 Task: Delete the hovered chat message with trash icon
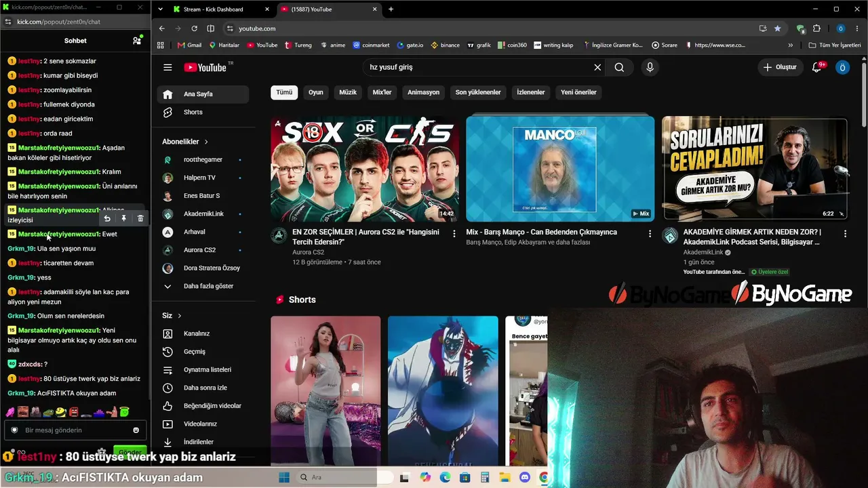tap(140, 218)
